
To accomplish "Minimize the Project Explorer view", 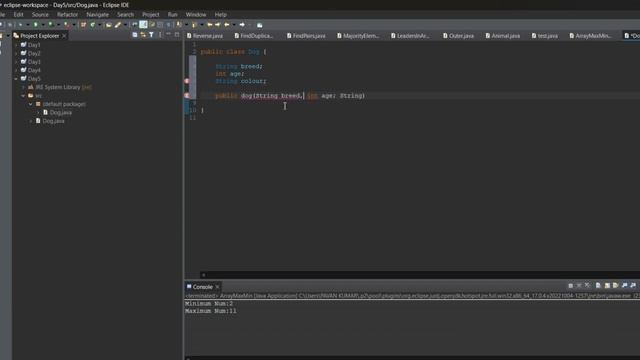I will (x=169, y=35).
